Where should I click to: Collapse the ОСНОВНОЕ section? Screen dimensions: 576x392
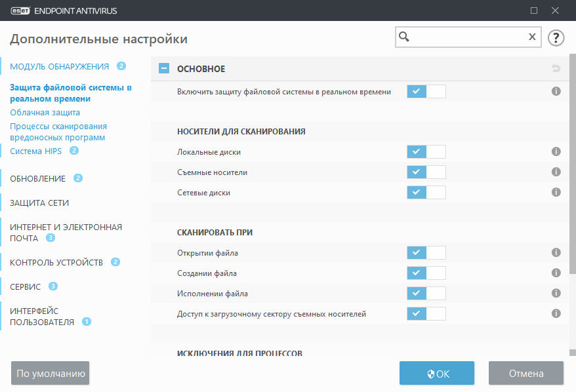(164, 68)
